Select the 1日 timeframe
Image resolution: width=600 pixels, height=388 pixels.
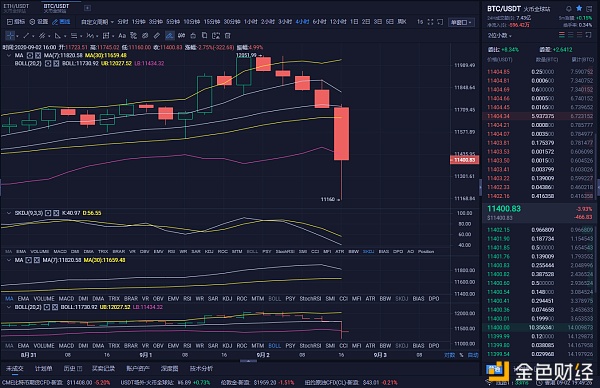(x=354, y=22)
